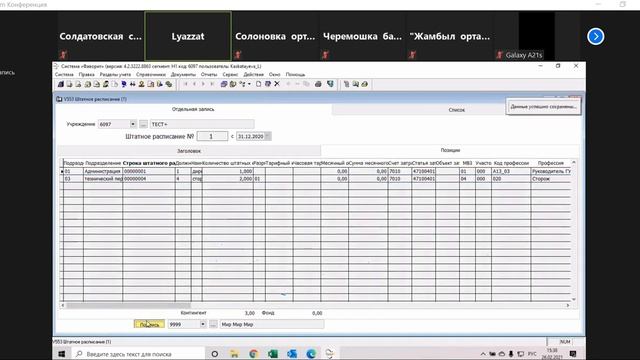This screenshot has height=360, width=640.
Task: Select Черемошка participant tile
Action: click(x=362, y=36)
